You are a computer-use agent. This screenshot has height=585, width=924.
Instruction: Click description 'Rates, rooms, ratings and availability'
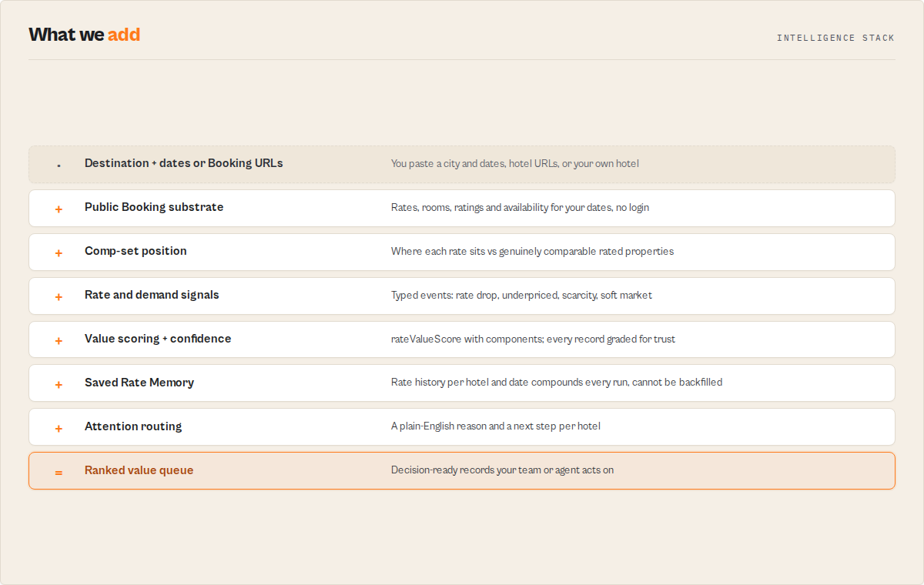click(520, 208)
